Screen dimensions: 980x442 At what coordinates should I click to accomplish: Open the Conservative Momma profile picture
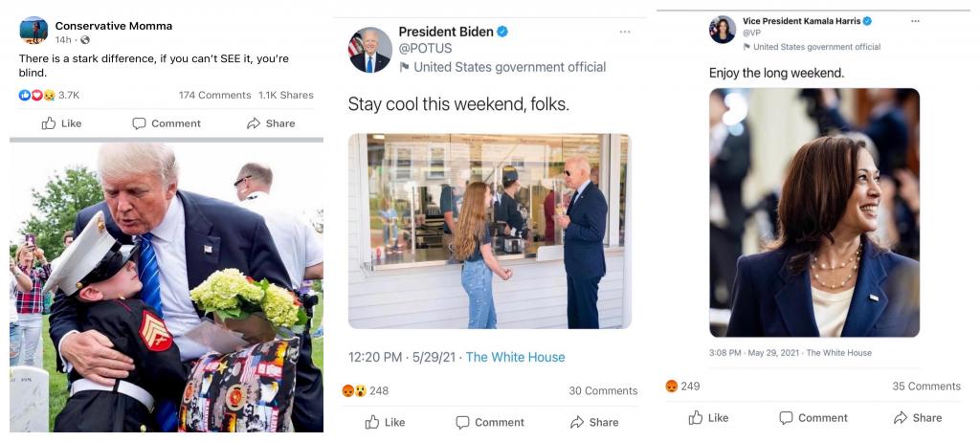(33, 31)
